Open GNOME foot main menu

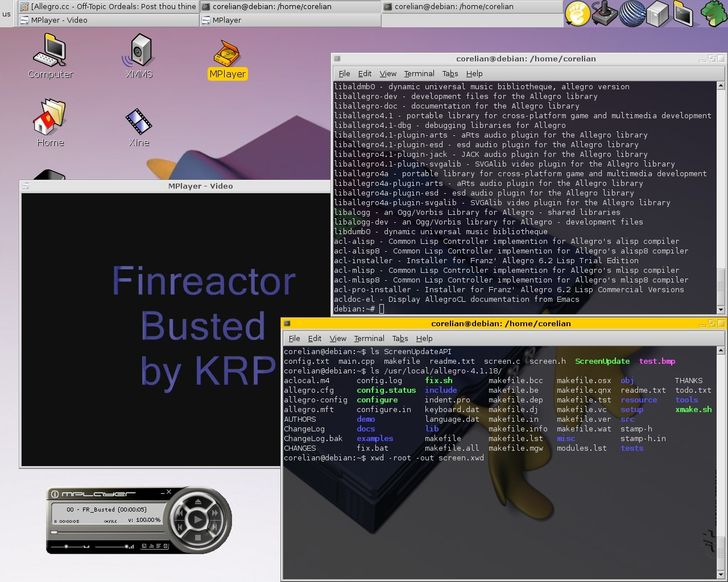[x=577, y=14]
